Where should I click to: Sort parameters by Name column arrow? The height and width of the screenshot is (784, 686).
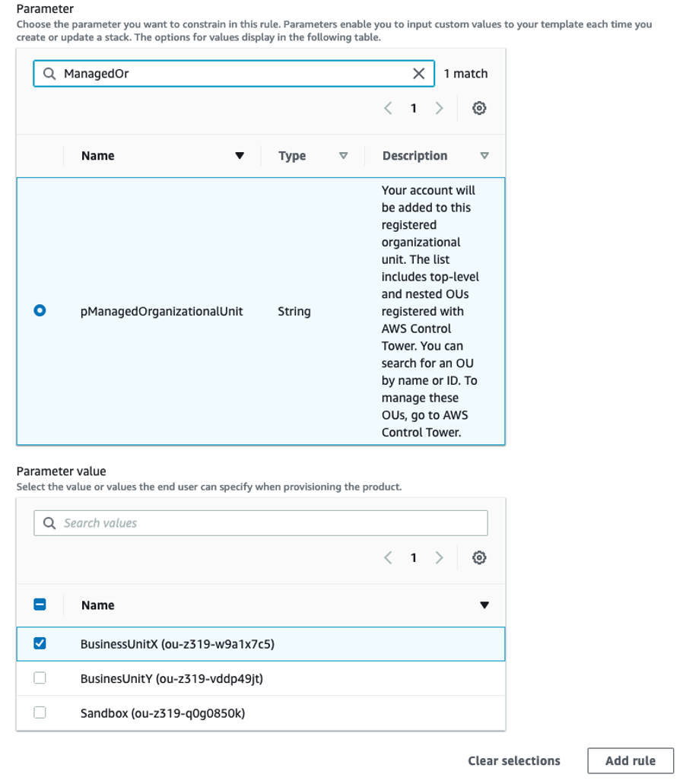coord(240,155)
